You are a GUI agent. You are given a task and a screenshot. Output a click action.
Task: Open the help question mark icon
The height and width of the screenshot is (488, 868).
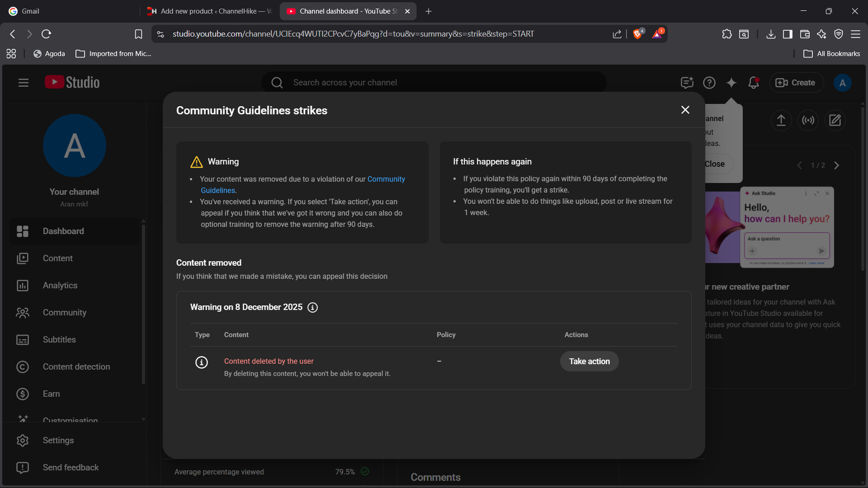point(709,82)
